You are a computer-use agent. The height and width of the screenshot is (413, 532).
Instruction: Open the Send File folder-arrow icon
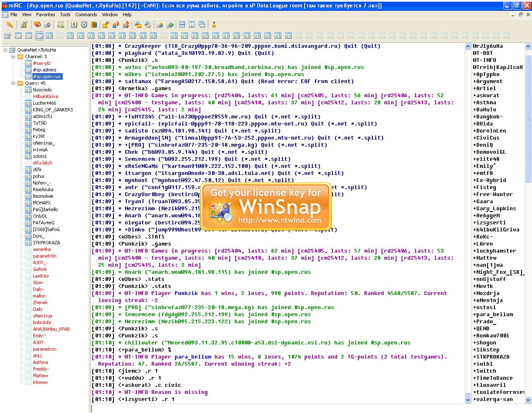106,25
